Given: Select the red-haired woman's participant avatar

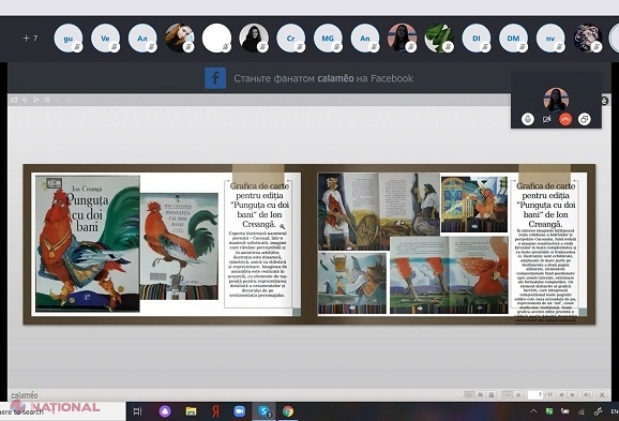Looking at the screenshot, I should [x=180, y=38].
